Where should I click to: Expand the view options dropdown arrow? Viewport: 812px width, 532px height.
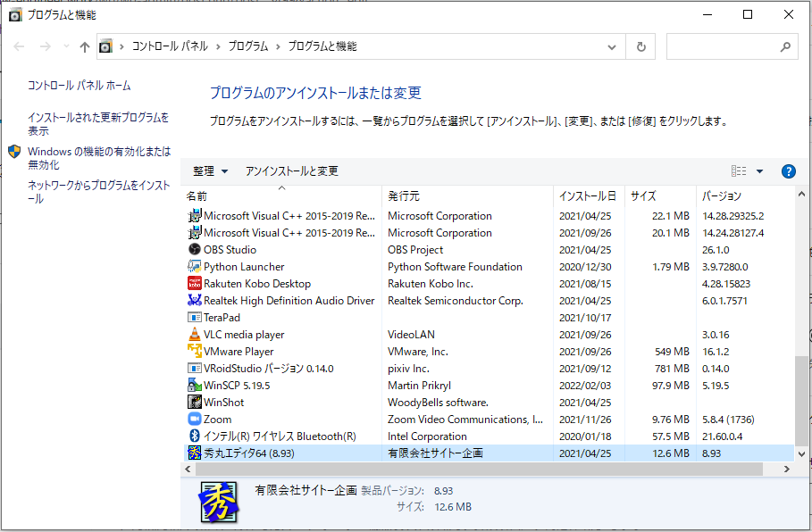759,171
